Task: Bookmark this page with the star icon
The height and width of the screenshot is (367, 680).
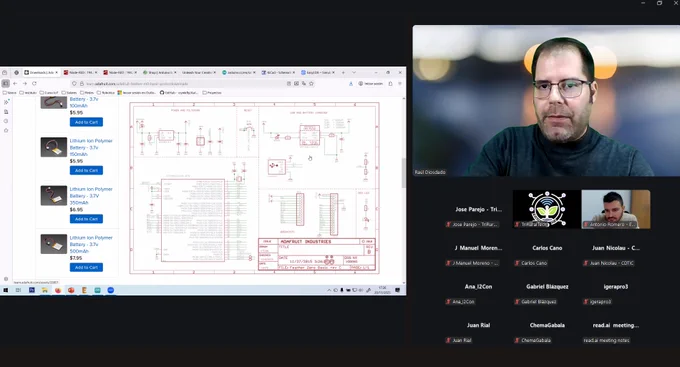Action: tap(311, 84)
